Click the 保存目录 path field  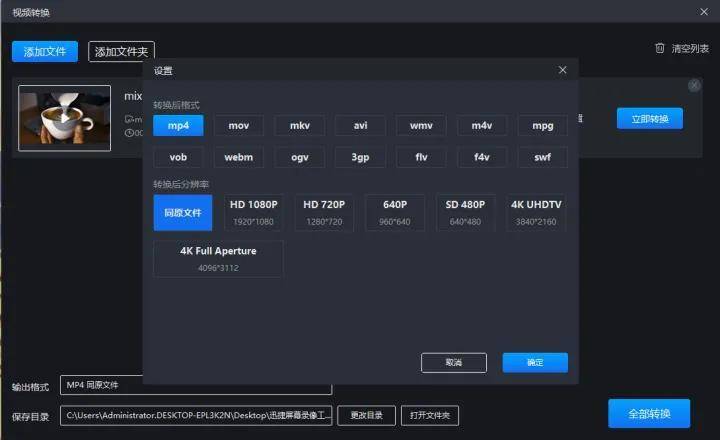pyautogui.click(x=196, y=415)
